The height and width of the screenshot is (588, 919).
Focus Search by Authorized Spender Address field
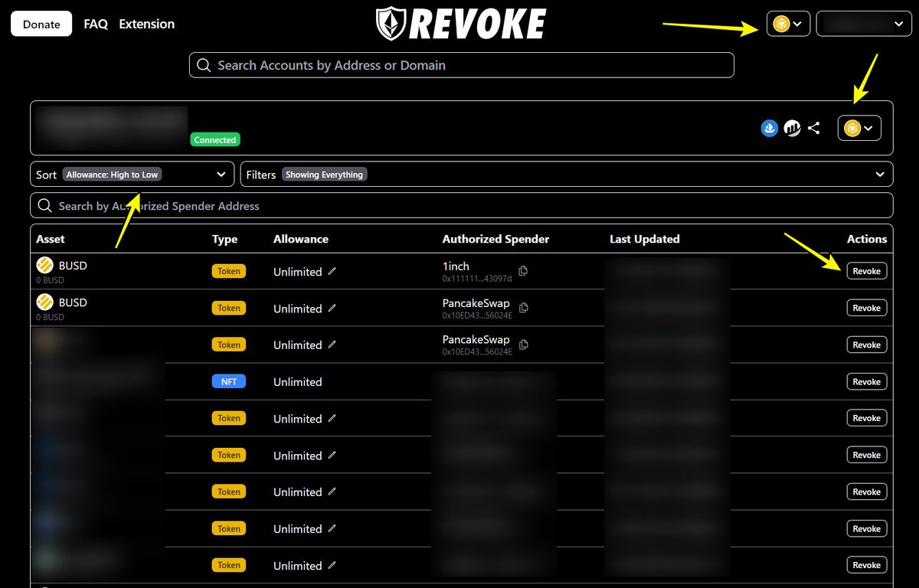click(461, 206)
